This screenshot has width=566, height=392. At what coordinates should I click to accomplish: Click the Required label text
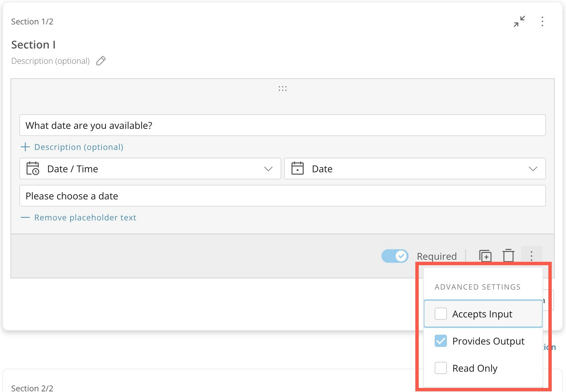pyautogui.click(x=437, y=256)
